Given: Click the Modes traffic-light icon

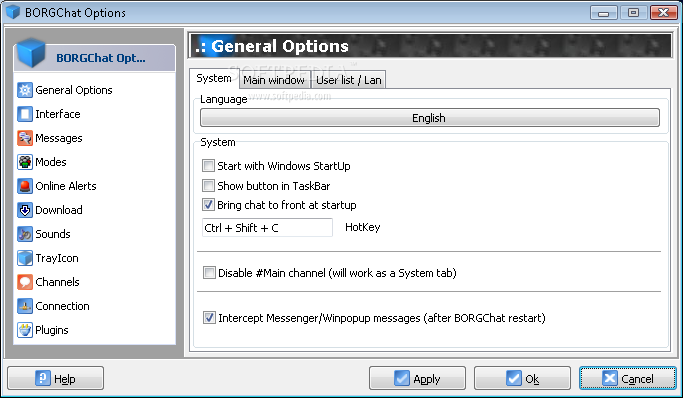Looking at the screenshot, I should coord(25,162).
